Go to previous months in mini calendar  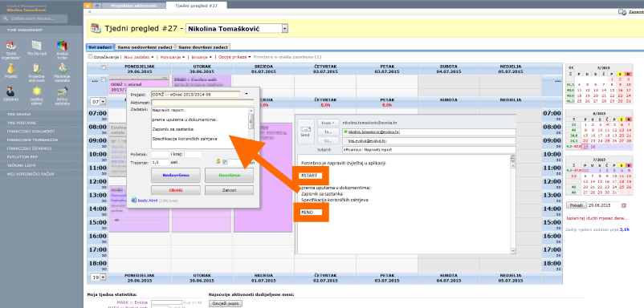[571, 67]
